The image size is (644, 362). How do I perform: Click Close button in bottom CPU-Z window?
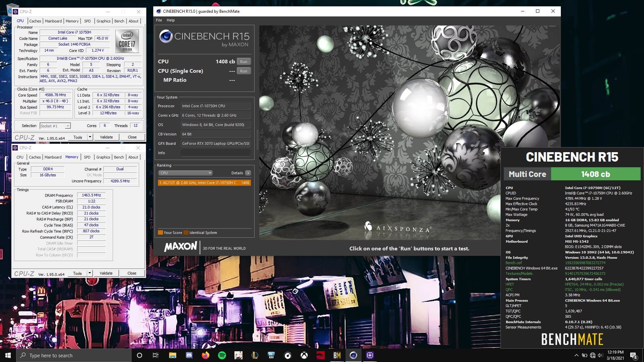[132, 273]
